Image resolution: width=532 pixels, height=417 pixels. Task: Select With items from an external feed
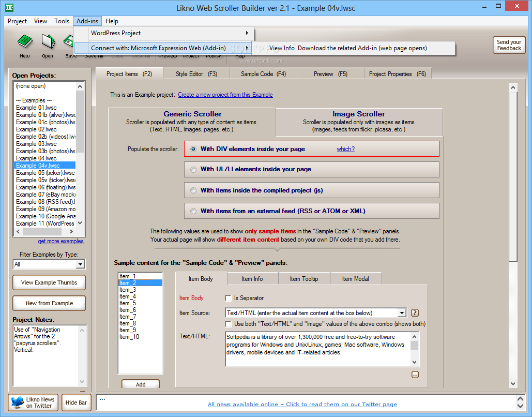(311, 211)
